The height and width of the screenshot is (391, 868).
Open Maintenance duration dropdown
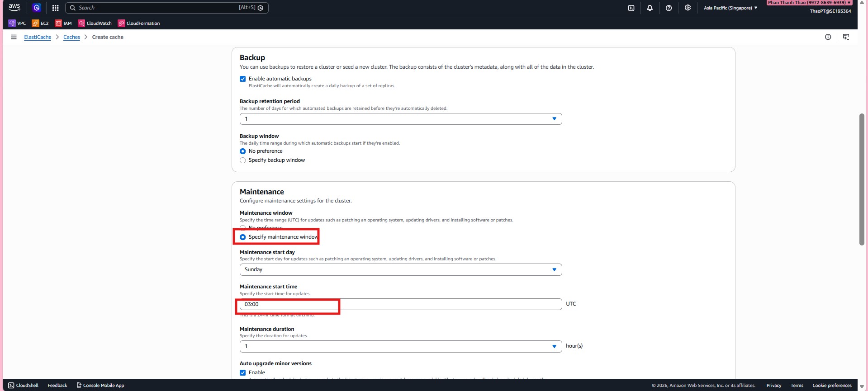pyautogui.click(x=401, y=346)
